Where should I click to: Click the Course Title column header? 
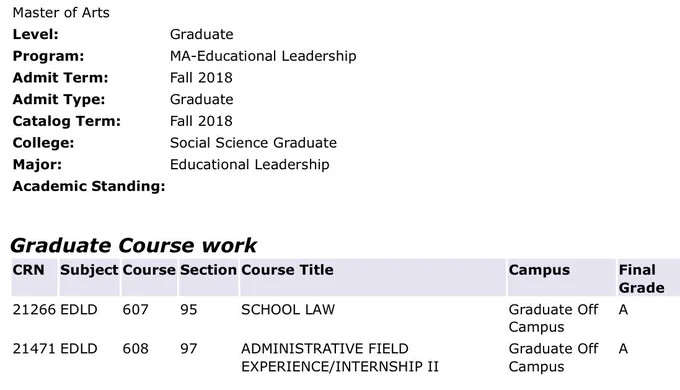pos(287,270)
